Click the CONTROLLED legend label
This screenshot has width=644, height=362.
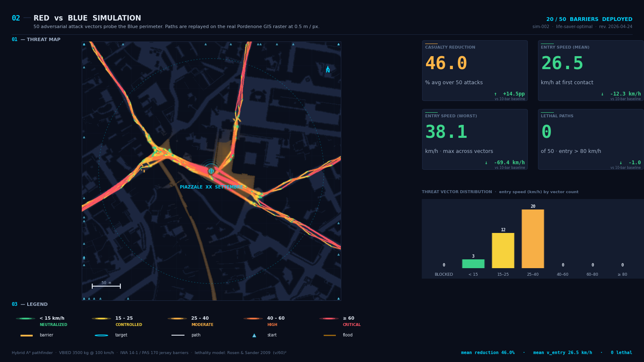(x=129, y=325)
